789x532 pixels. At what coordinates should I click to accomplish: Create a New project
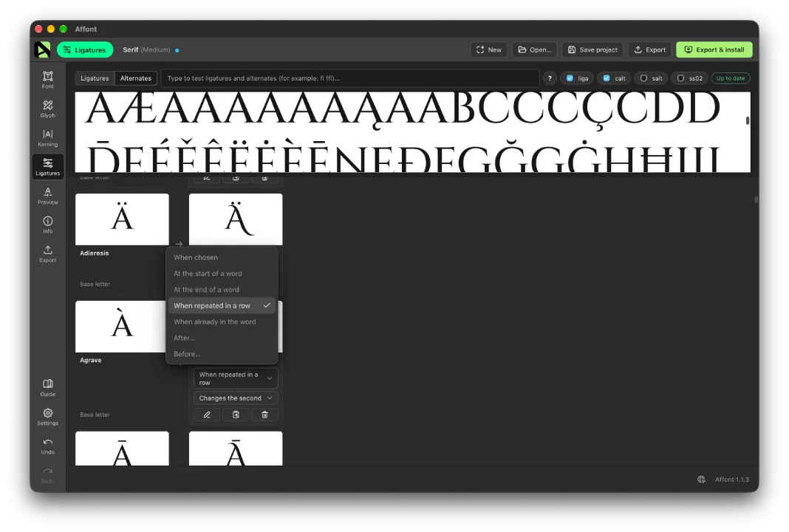click(488, 50)
